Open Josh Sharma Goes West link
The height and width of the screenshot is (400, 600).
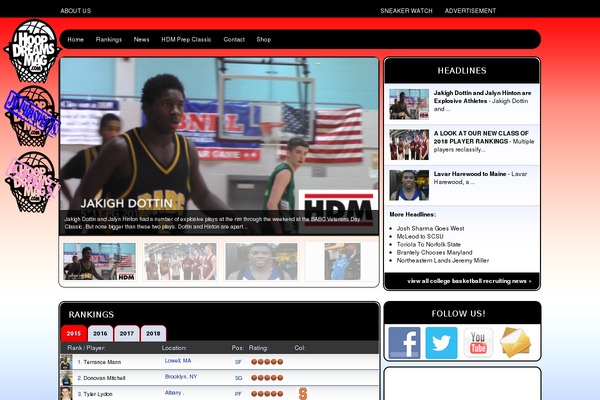[x=430, y=229]
